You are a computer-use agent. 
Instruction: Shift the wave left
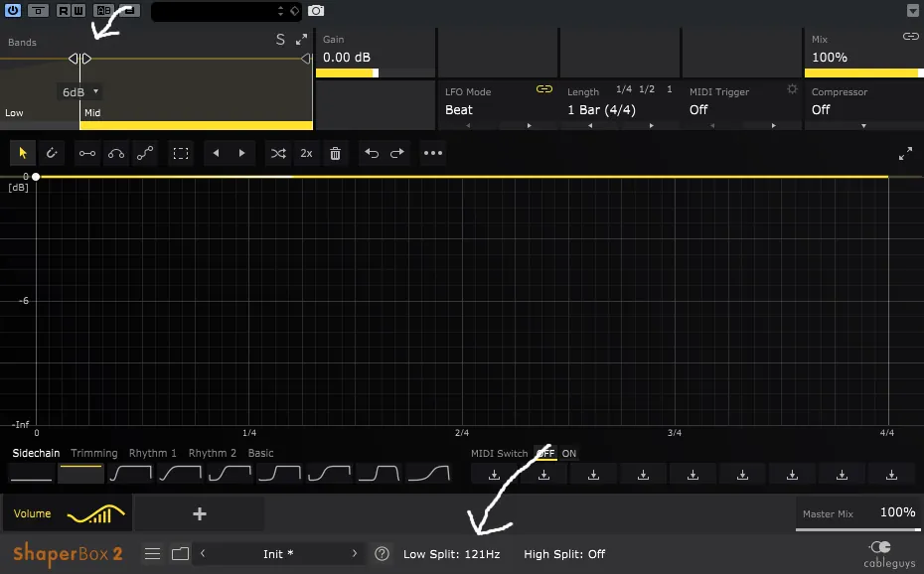[x=216, y=153]
